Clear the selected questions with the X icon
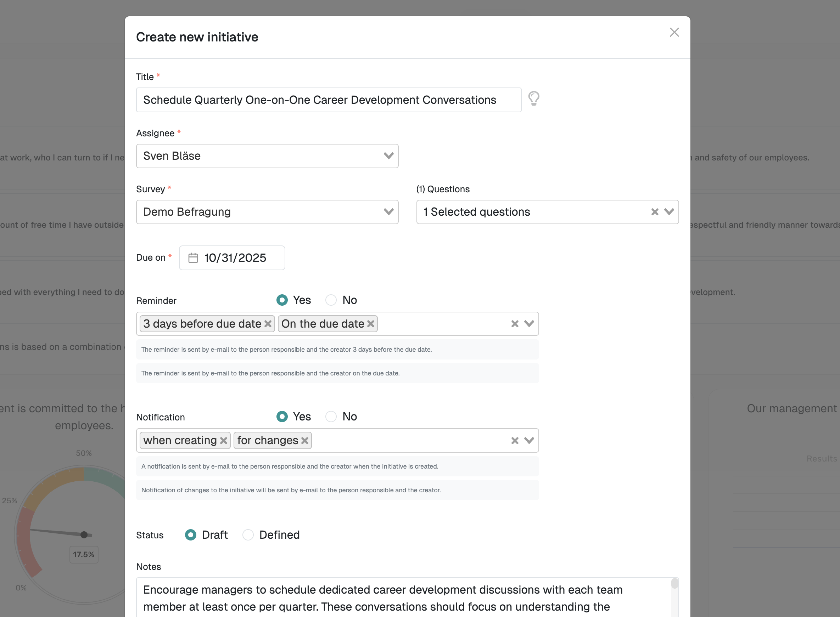840x617 pixels. coord(655,212)
